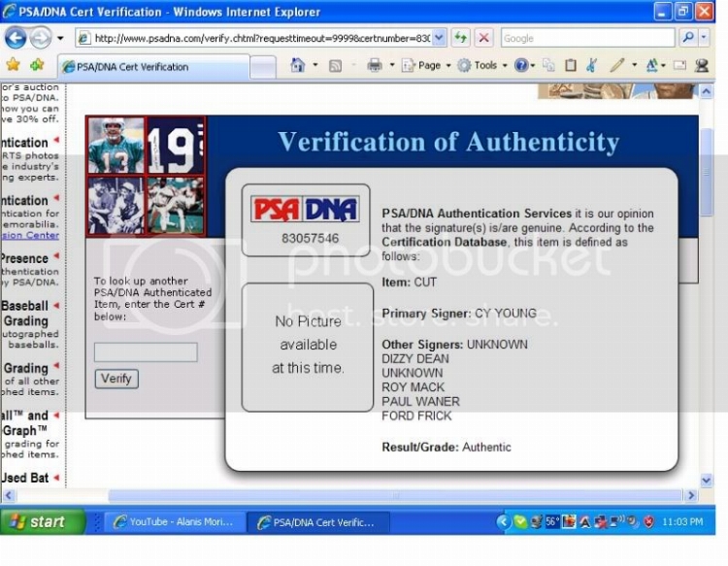This screenshot has width=728, height=566.
Task: Click the Forward navigation arrow
Action: tap(41, 38)
